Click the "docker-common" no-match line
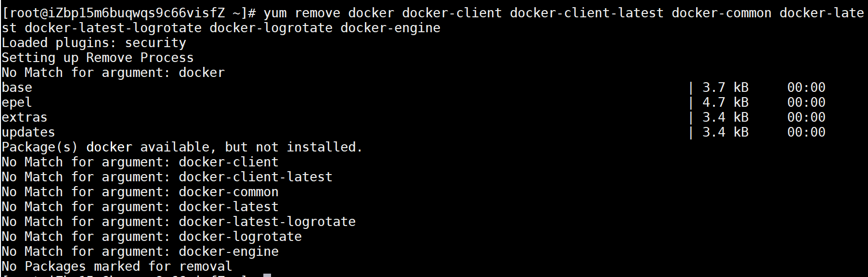The width and height of the screenshot is (868, 277). pyautogui.click(x=140, y=192)
